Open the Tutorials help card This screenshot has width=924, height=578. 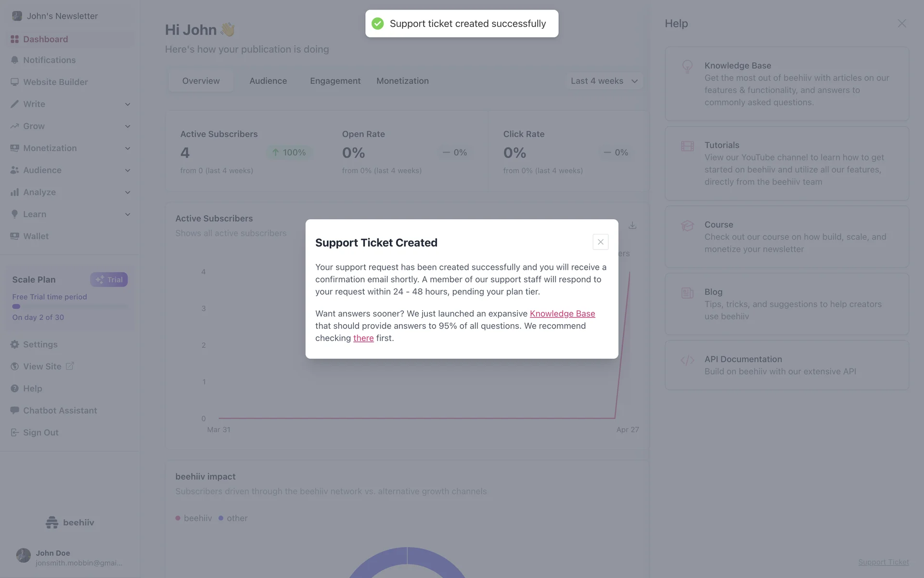(x=786, y=163)
